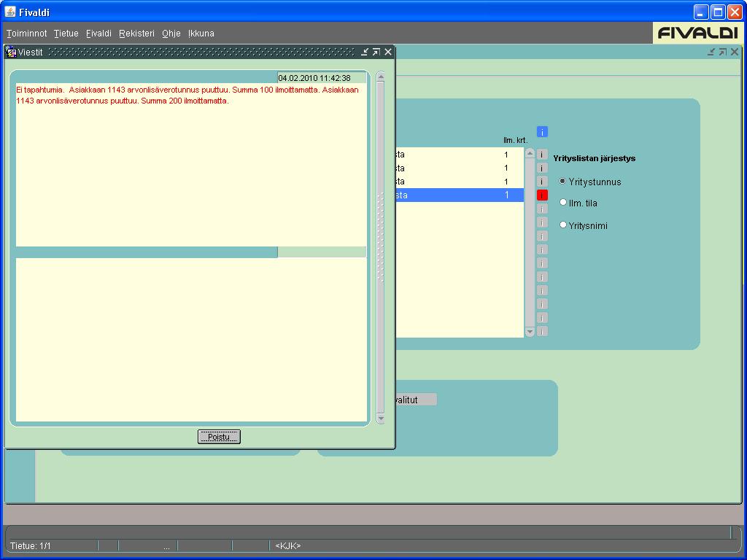The height and width of the screenshot is (560, 747).
Task: Minimize the Viestit window
Action: click(365, 52)
